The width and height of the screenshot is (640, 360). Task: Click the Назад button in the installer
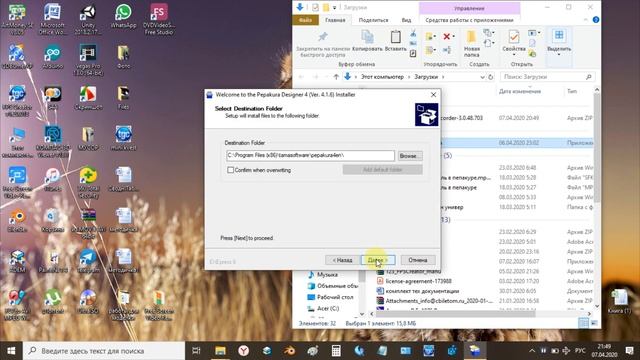point(342,260)
